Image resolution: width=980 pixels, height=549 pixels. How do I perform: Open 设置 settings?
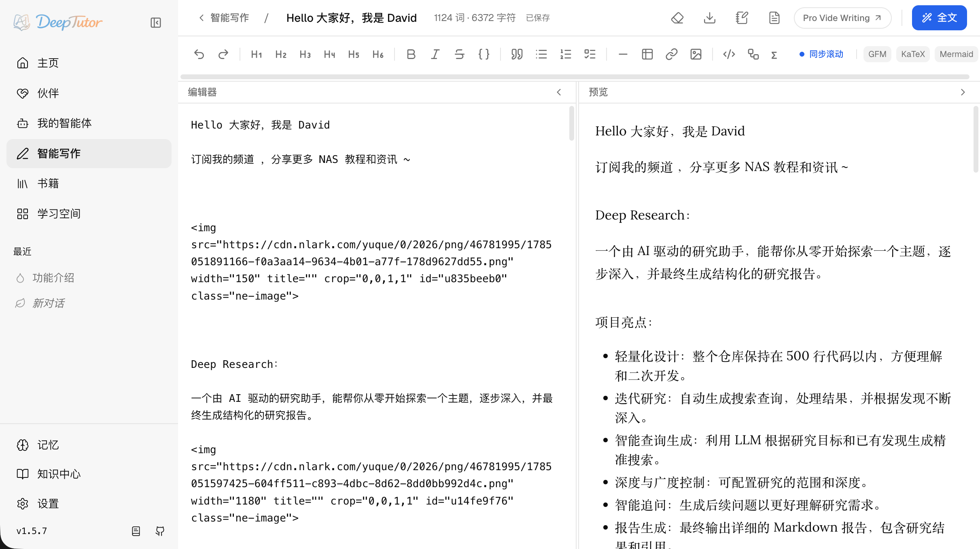click(89, 504)
